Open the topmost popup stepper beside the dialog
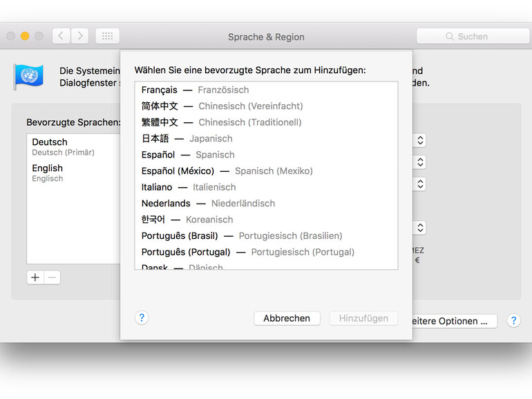This screenshot has width=532, height=399. [x=420, y=140]
